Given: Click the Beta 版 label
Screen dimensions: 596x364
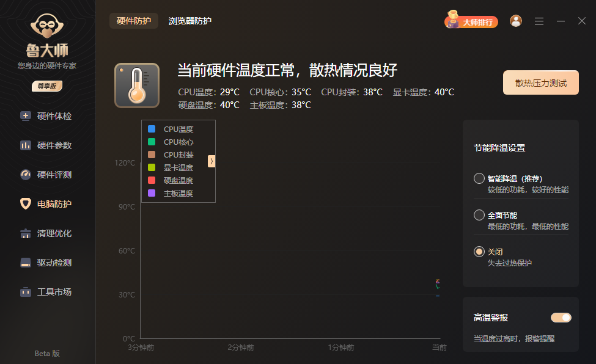Looking at the screenshot, I should [47, 354].
